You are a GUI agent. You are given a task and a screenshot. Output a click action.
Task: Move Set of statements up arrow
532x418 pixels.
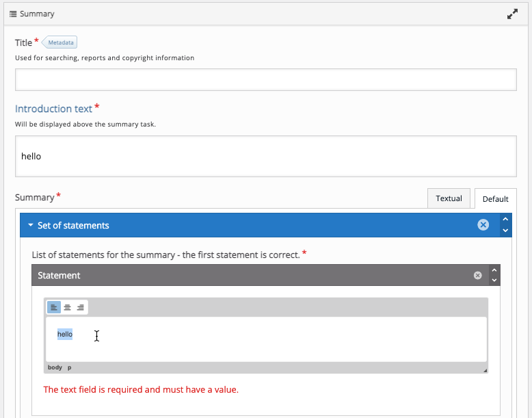(x=505, y=219)
